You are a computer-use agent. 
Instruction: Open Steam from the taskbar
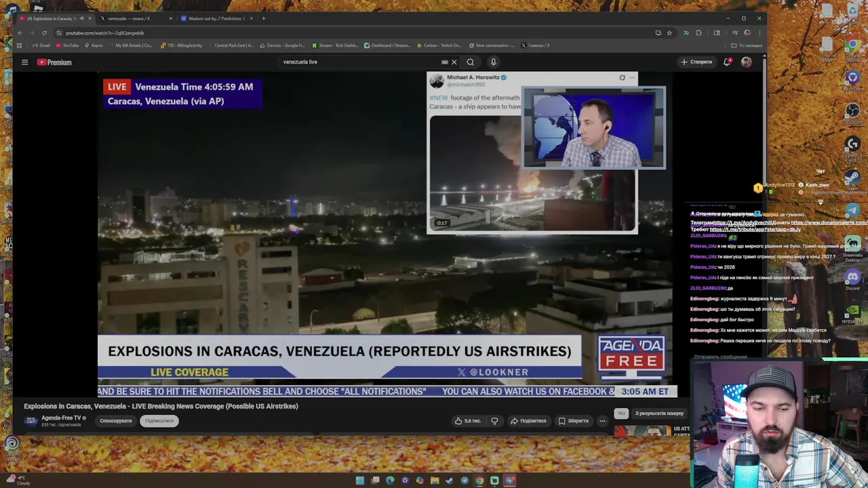point(450,481)
